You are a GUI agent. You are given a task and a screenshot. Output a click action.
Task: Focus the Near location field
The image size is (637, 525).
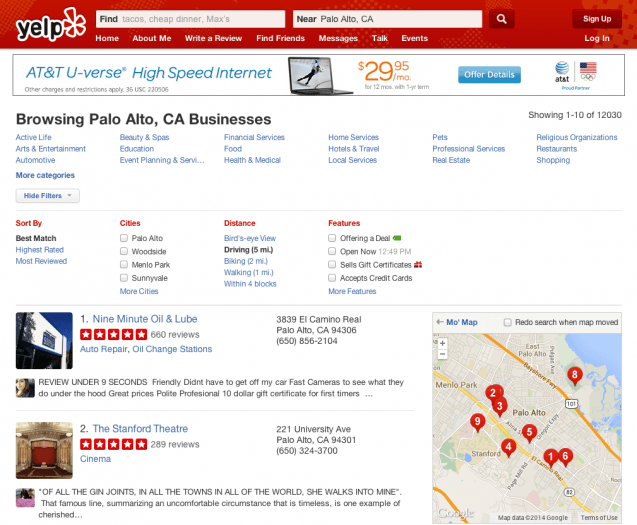388,19
